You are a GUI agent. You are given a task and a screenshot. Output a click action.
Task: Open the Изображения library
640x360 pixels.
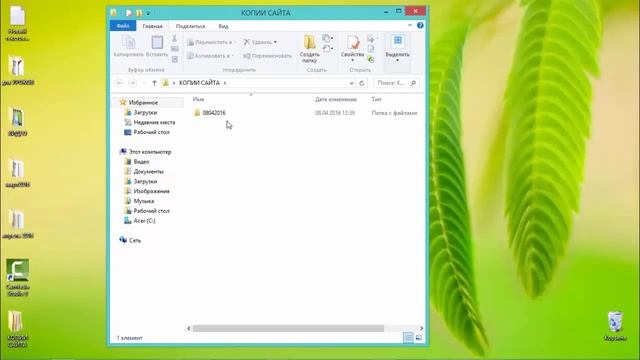(x=151, y=191)
